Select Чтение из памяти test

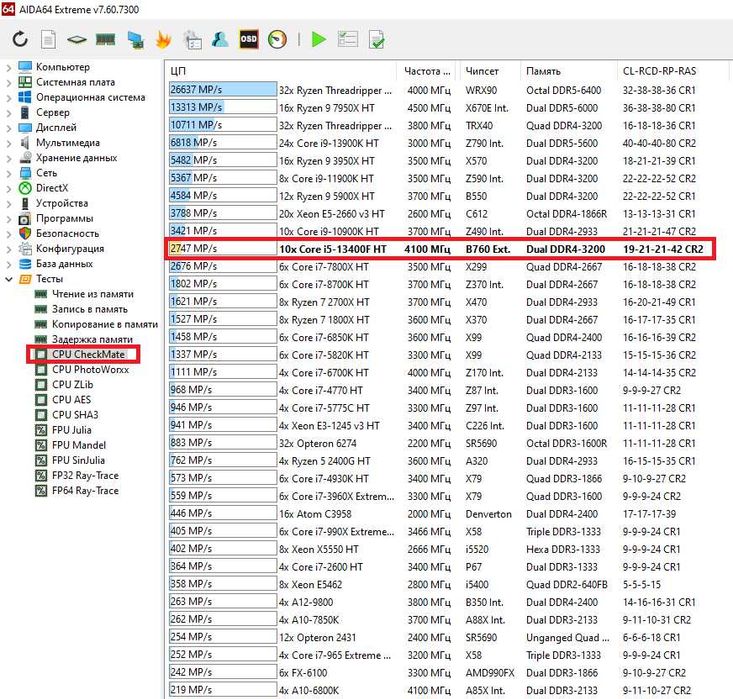pos(93,294)
